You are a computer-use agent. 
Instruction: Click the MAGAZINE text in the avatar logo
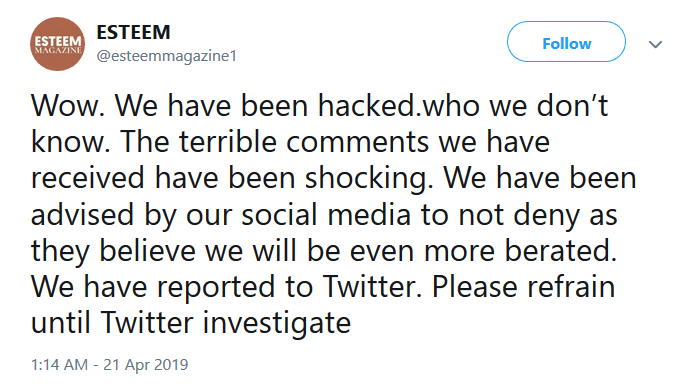58,50
